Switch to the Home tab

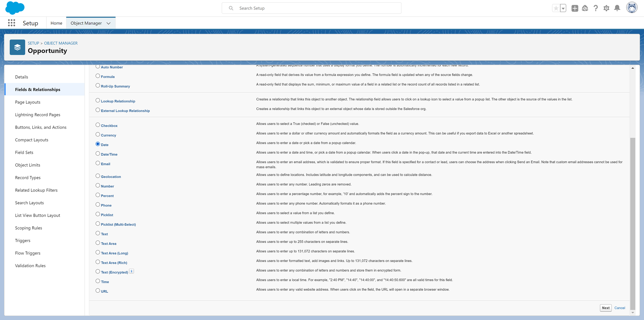pos(56,23)
